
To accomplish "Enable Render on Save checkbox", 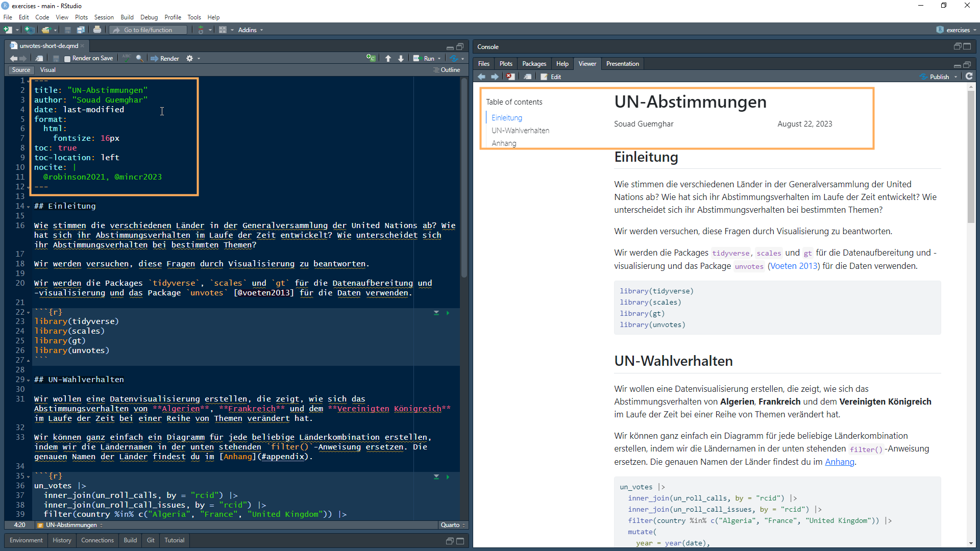I will point(67,59).
